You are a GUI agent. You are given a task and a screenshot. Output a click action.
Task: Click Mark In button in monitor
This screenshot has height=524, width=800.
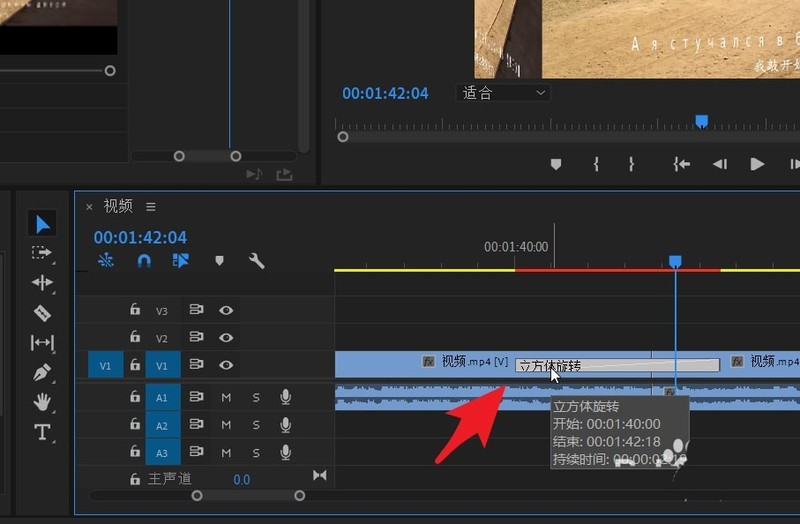(x=596, y=164)
